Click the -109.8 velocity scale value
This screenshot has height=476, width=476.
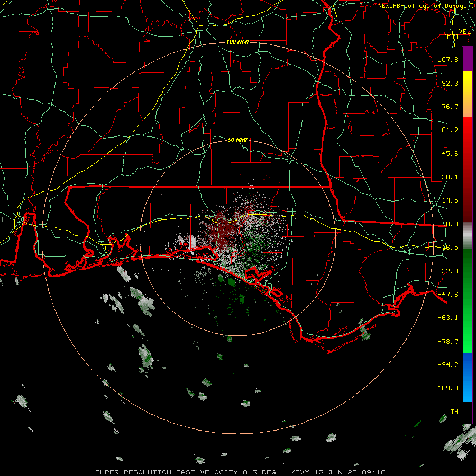(446, 388)
